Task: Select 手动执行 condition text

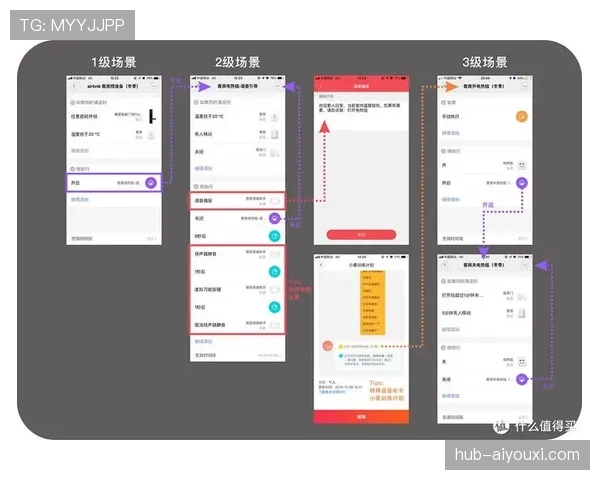Action: pos(450,117)
